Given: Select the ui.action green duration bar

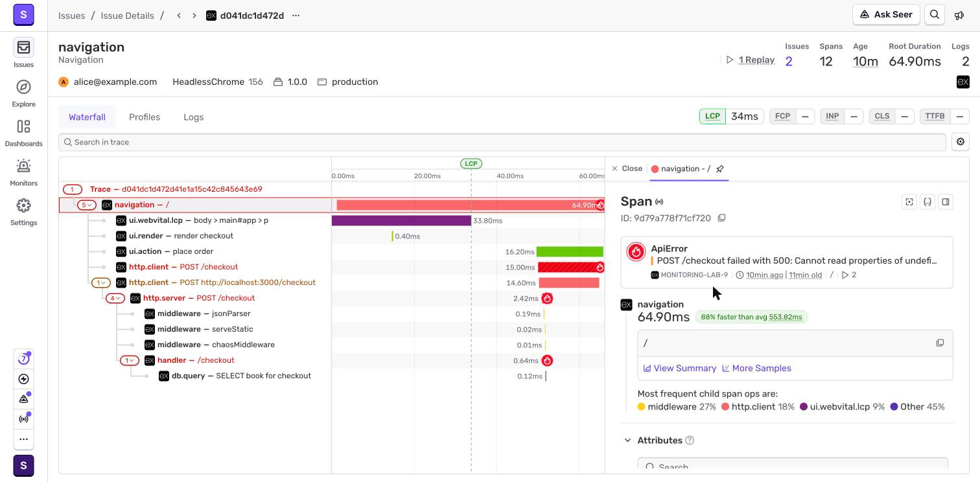Looking at the screenshot, I should [570, 251].
